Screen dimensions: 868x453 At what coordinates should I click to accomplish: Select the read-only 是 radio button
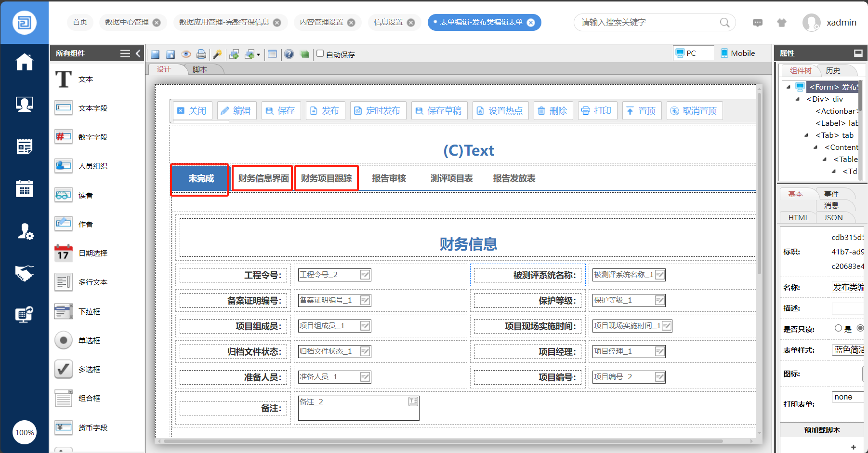point(838,328)
